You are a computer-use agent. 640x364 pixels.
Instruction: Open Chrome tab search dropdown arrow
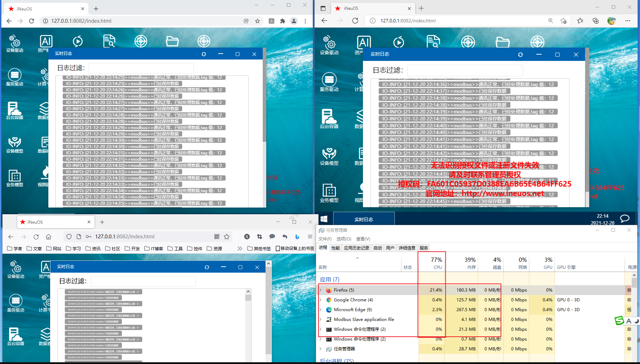(256, 5)
